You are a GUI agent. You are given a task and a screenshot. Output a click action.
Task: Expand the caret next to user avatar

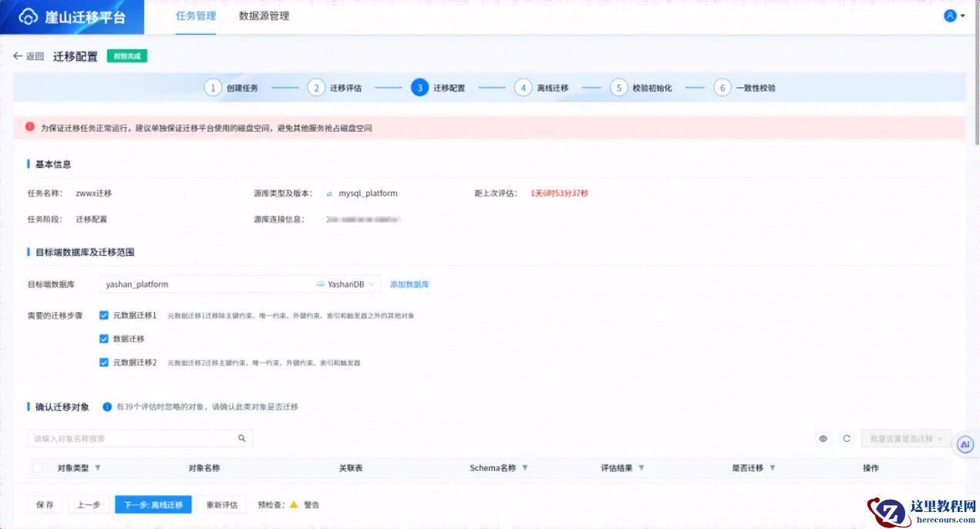(963, 16)
